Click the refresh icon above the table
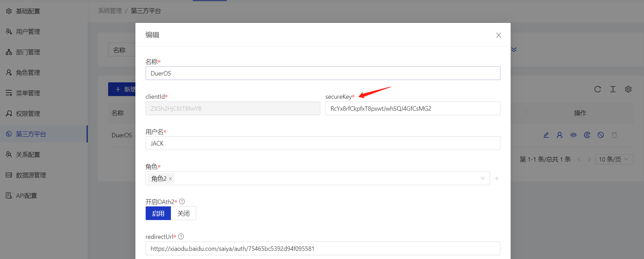The height and width of the screenshot is (259, 644). pos(598,89)
